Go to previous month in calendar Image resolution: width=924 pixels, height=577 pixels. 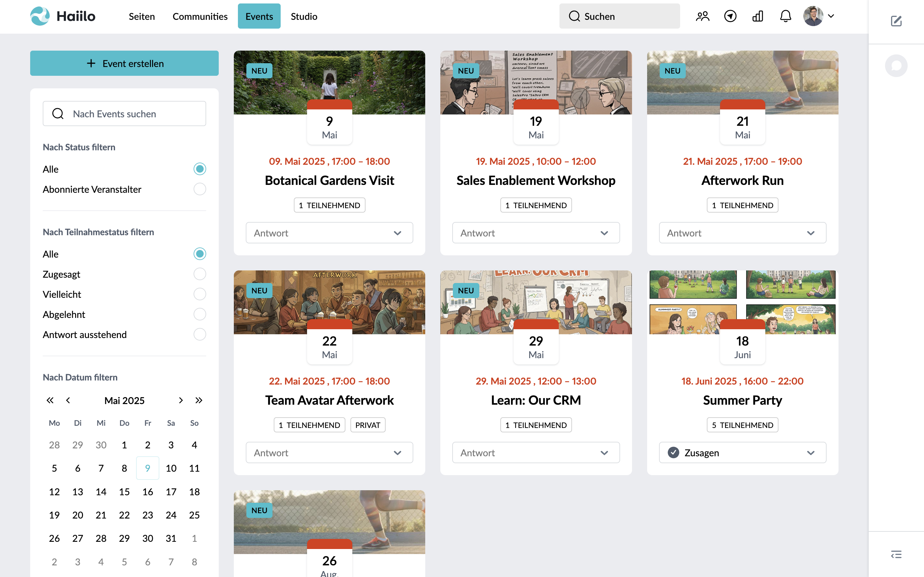[x=68, y=400]
